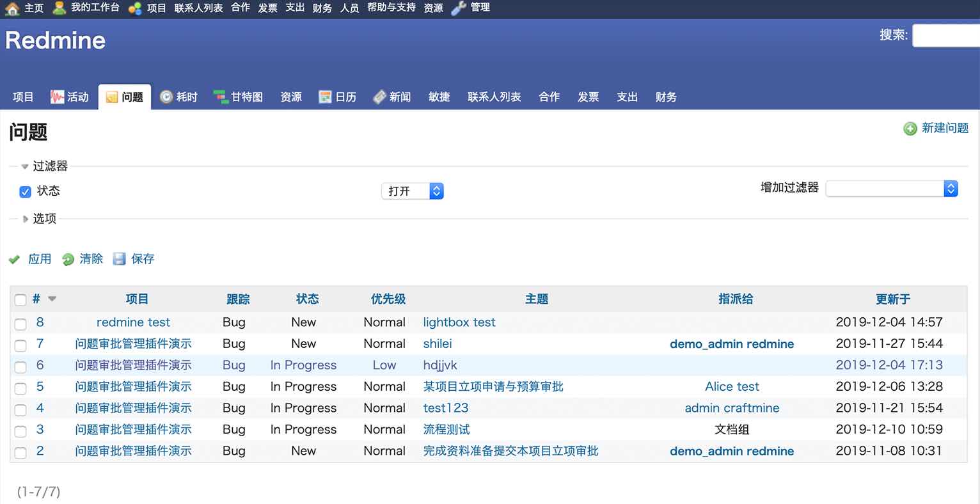Click the 搜索 input field

click(x=946, y=35)
